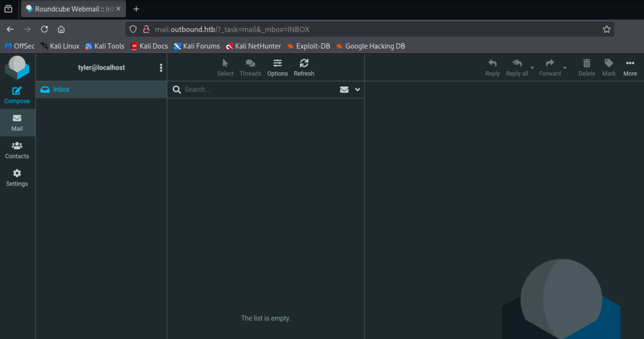Open the tyler@localhost folder actions menu

click(x=161, y=68)
